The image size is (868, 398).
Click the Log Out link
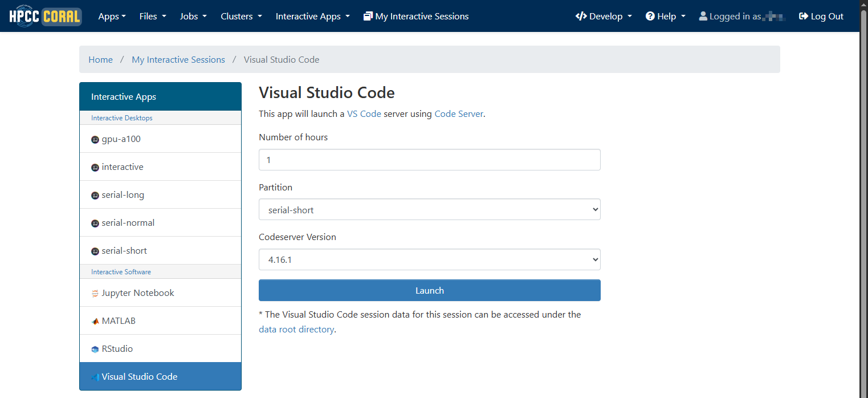coord(821,16)
